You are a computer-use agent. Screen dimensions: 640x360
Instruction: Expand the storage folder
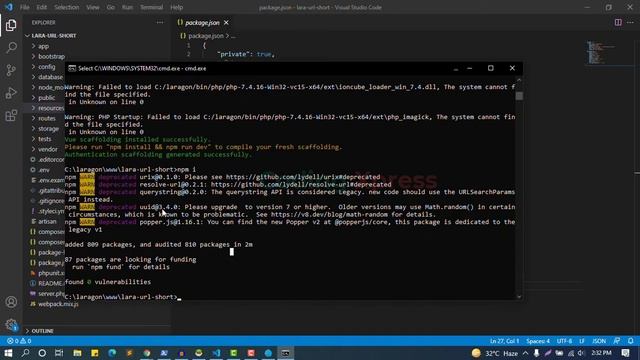(x=48, y=129)
